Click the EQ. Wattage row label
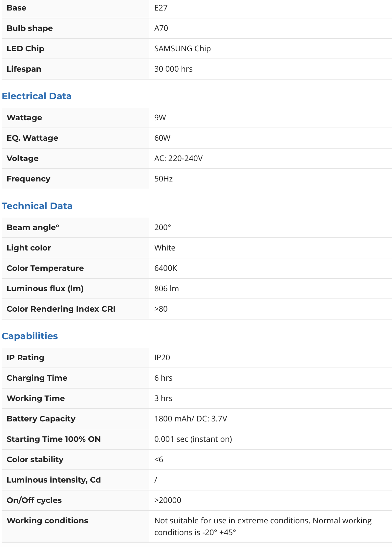Viewport: 392px width, 547px height. pos(33,138)
